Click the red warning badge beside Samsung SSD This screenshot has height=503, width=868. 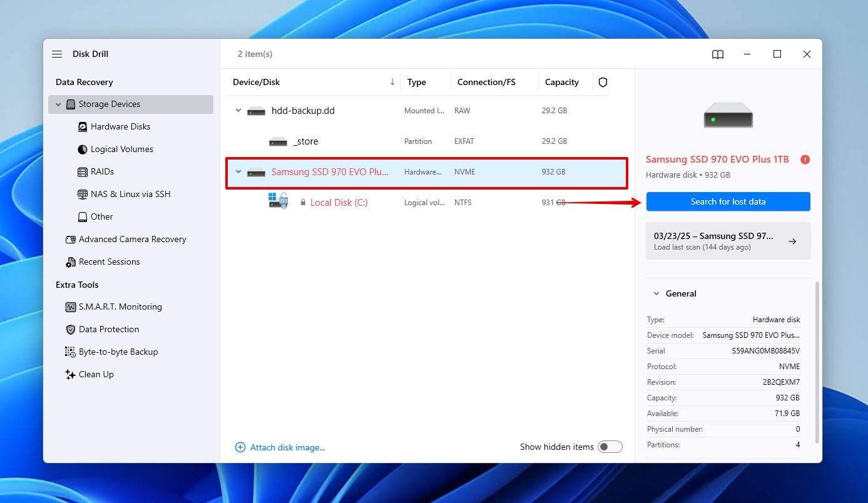click(805, 160)
